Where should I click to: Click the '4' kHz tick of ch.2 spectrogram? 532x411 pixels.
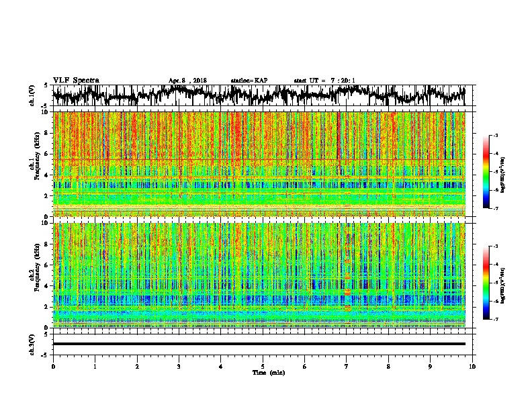(47, 286)
